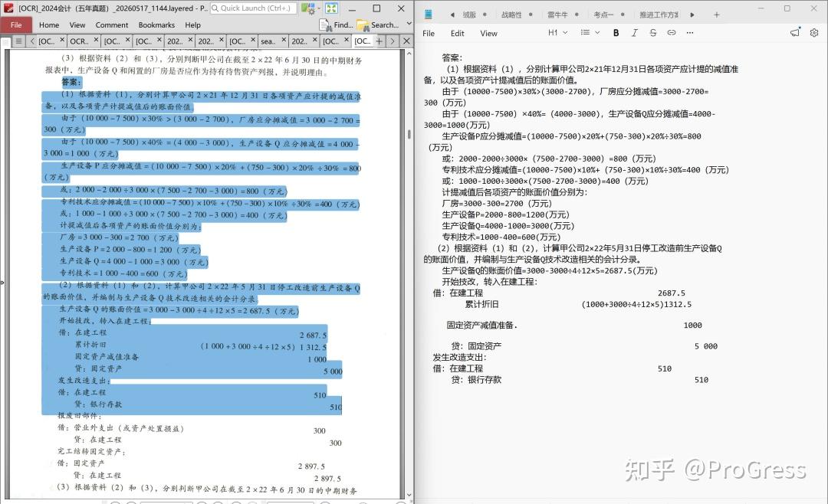Click the Quick Launch search field

click(x=254, y=8)
